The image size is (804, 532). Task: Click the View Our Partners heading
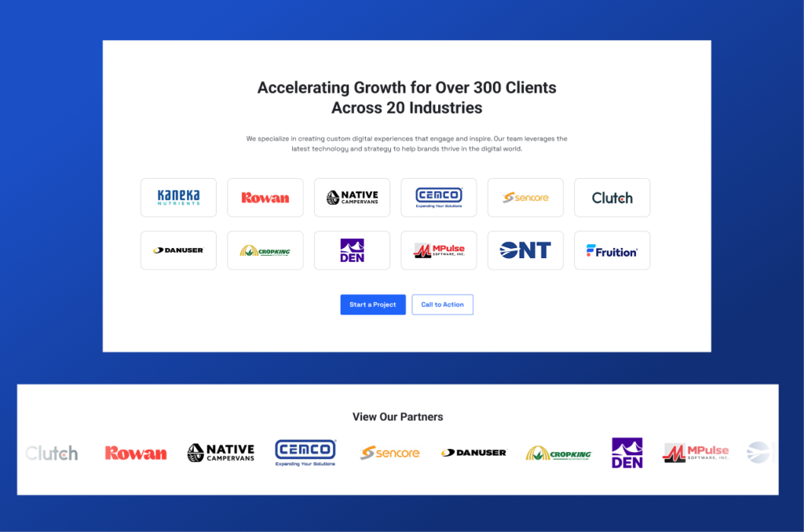pos(397,417)
